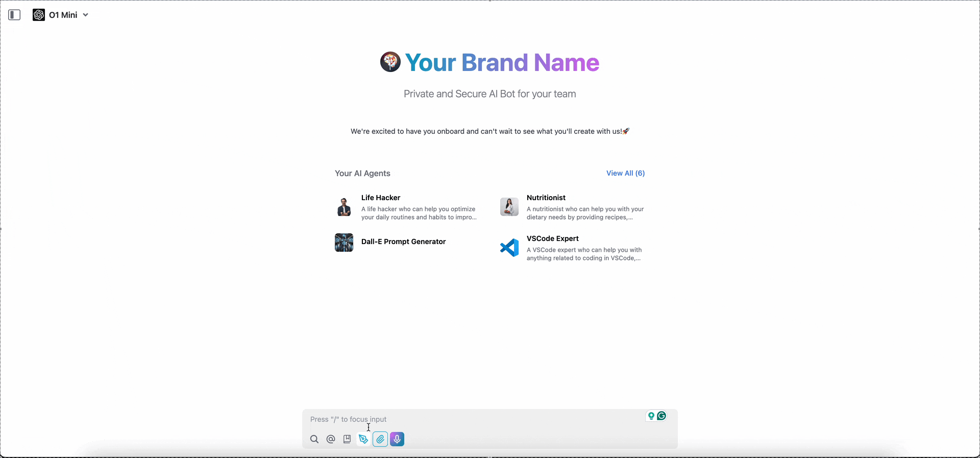Click the brand logo avatar in header
980x458 pixels.
tap(390, 62)
